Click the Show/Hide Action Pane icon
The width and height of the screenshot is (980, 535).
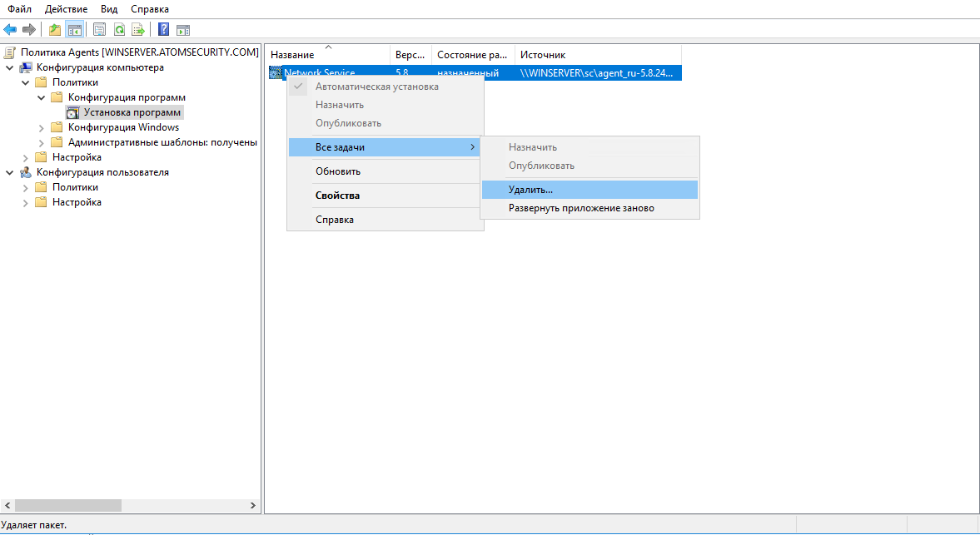[x=183, y=30]
